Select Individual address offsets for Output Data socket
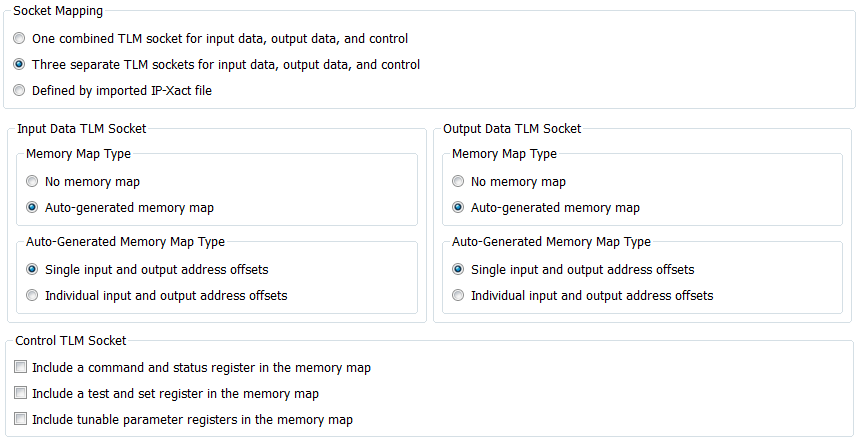This screenshot has height=446, width=859. 459,296
